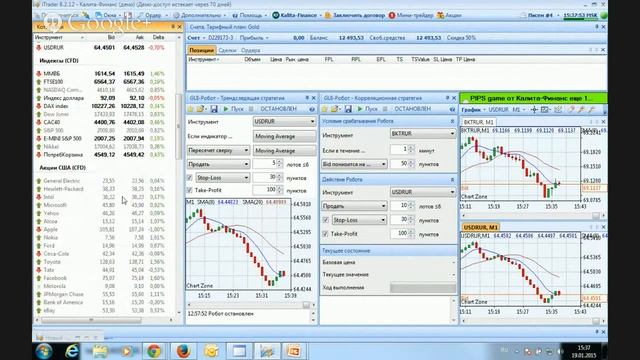Save icon in correlation strategy robot toolbar

click(x=348, y=109)
